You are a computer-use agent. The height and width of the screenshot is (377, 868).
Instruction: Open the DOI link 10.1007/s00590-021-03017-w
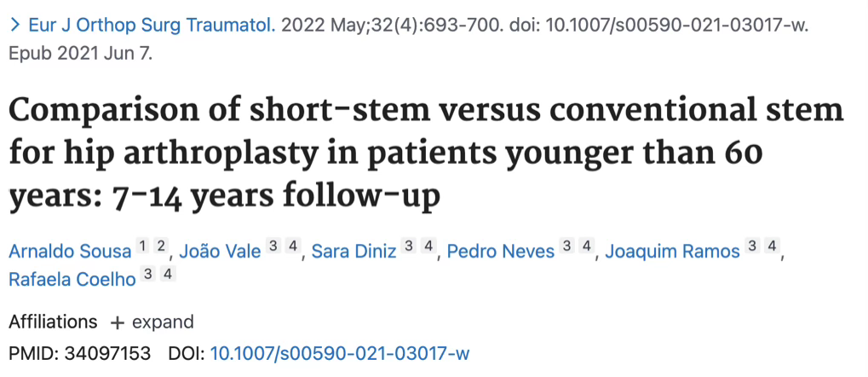pos(340,353)
